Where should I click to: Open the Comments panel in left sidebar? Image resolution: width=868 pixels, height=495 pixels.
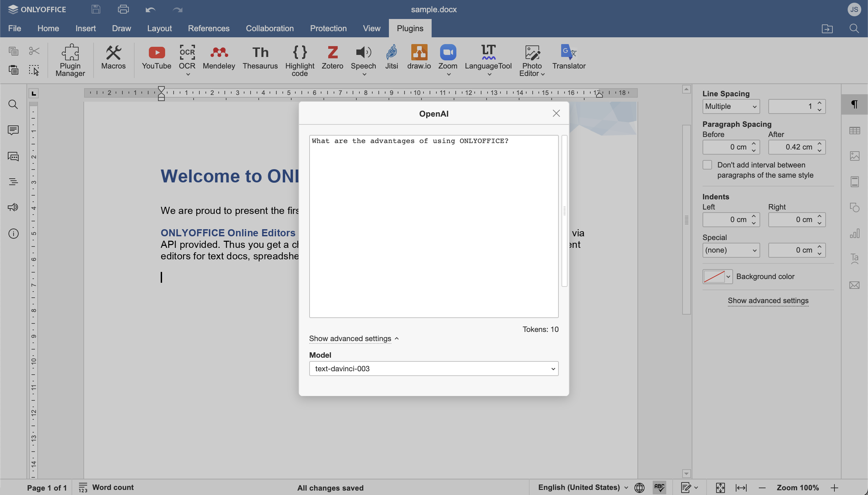tap(13, 130)
